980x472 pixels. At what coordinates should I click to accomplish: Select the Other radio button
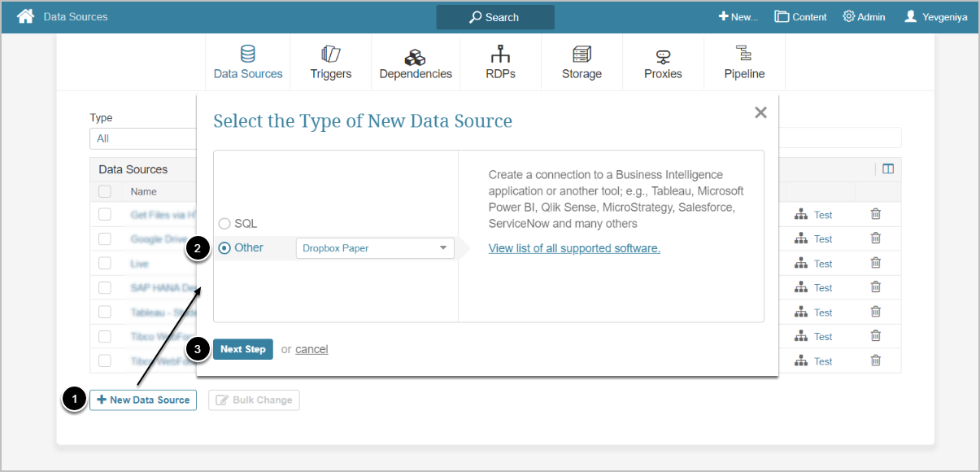pyautogui.click(x=224, y=248)
